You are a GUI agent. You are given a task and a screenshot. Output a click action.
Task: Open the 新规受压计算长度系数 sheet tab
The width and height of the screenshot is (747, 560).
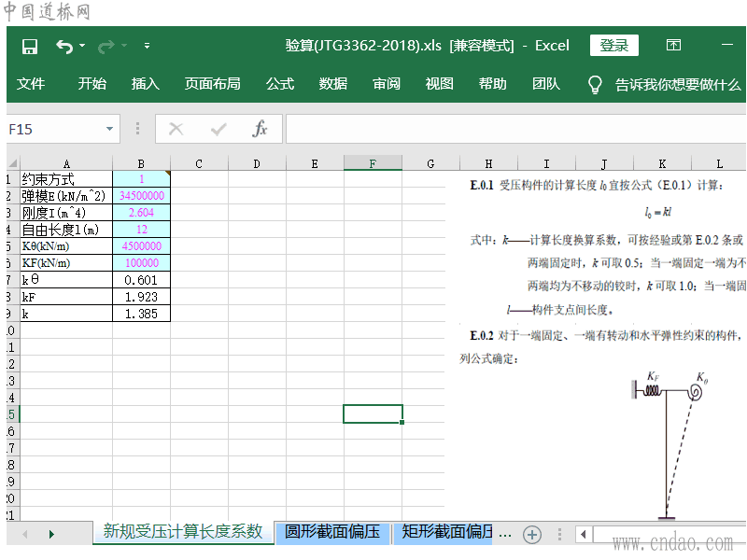click(x=183, y=531)
